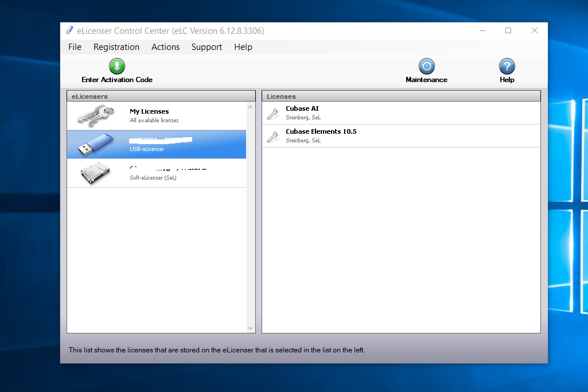Click the eLicenser app icon in title bar

click(69, 30)
